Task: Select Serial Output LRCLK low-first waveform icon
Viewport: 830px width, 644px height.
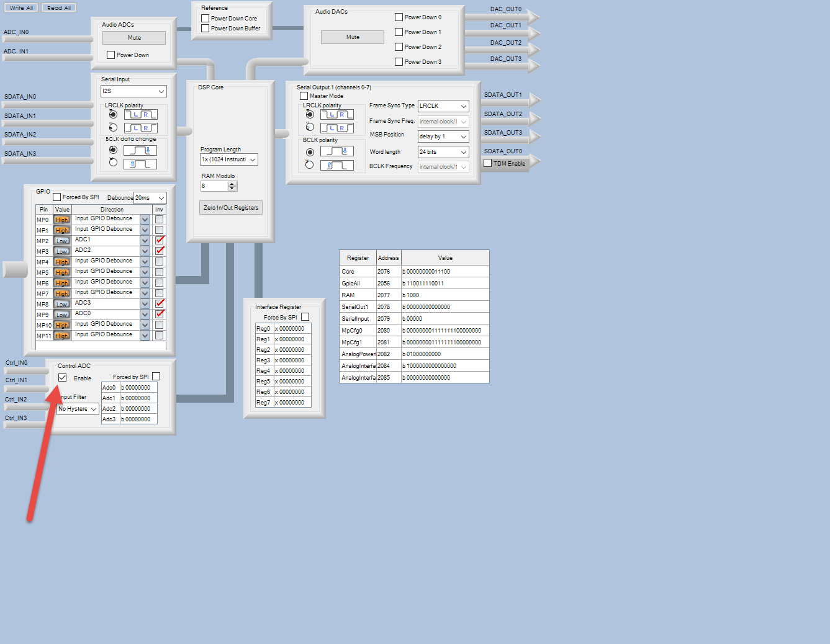Action: (x=337, y=114)
